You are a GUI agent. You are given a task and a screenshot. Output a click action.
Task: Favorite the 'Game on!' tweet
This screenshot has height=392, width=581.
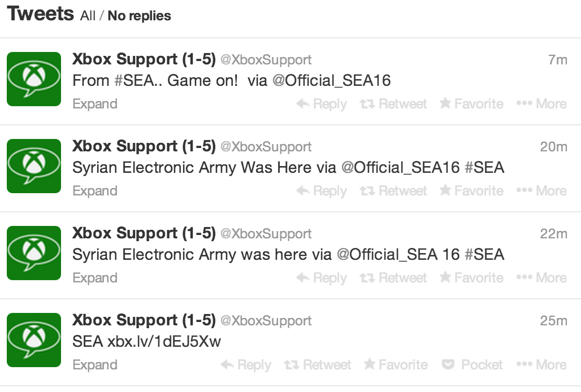471,104
